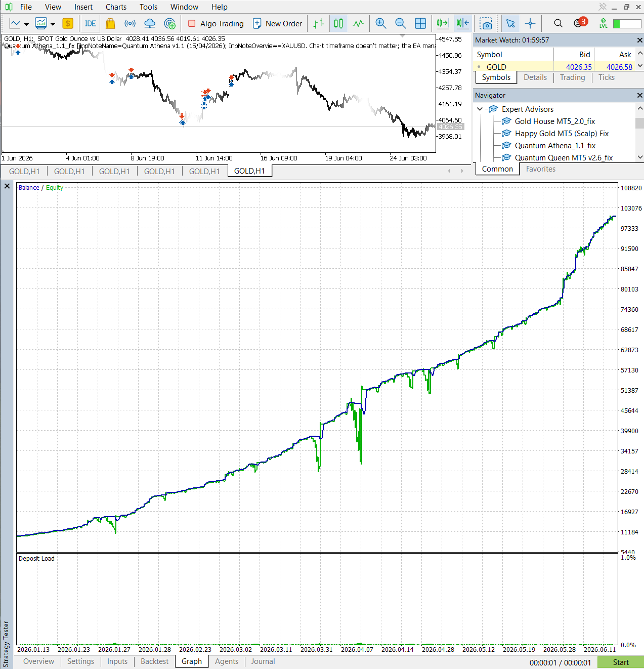Zoom out the chart
The image size is (644, 669).
[x=401, y=23]
